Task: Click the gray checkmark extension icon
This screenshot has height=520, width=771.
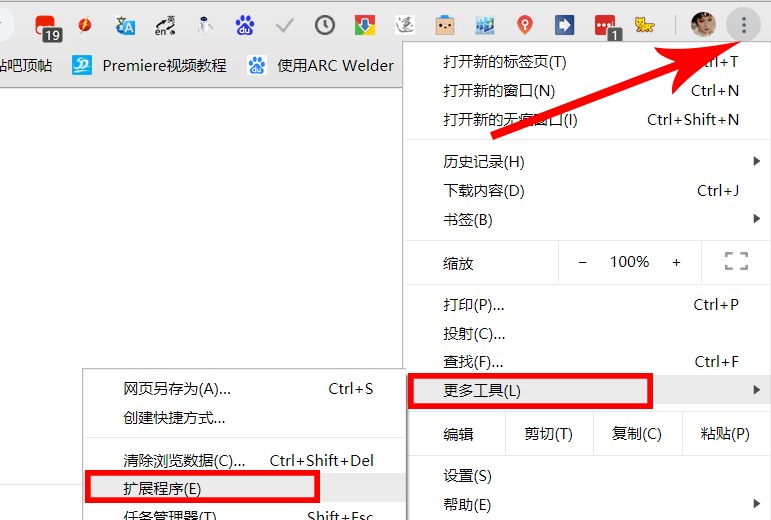Action: [284, 25]
